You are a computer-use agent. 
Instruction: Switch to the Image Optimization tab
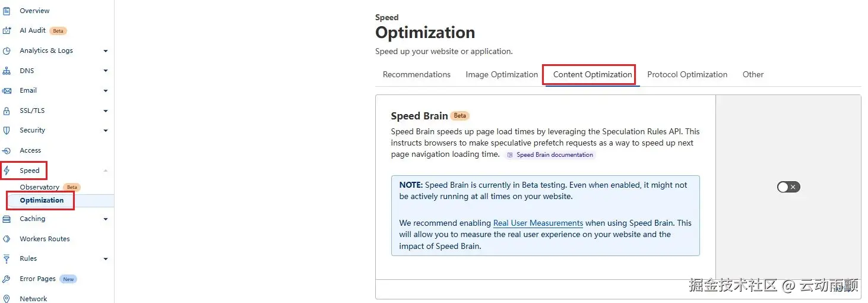tap(502, 75)
